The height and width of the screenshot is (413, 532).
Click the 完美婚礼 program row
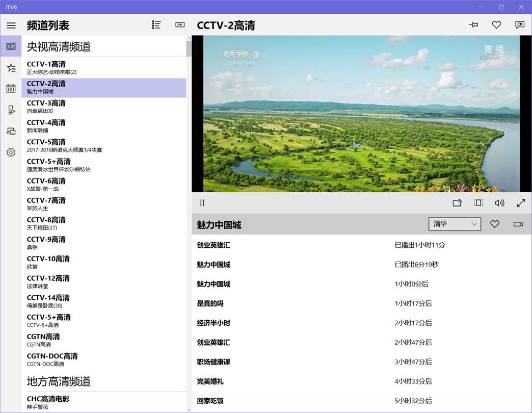362,381
